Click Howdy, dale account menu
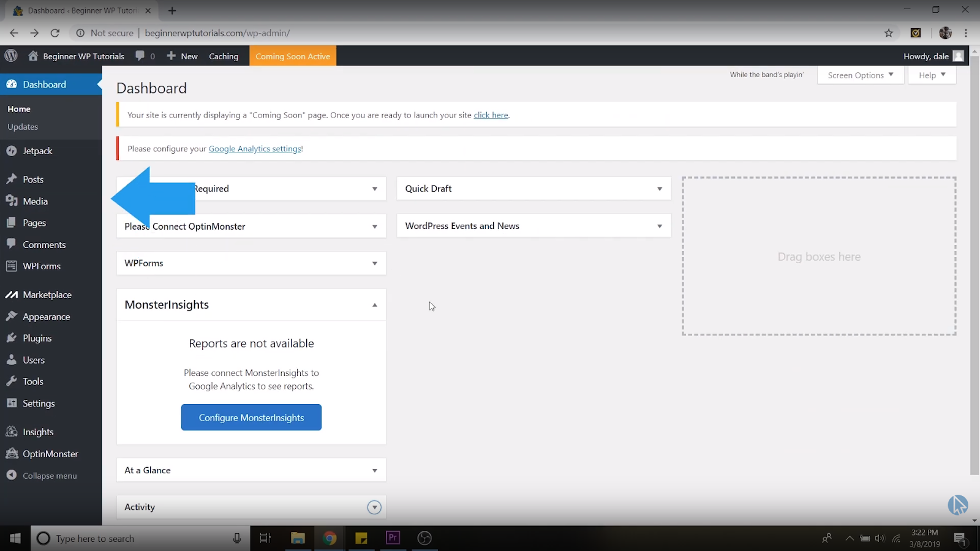980x551 pixels. (933, 56)
